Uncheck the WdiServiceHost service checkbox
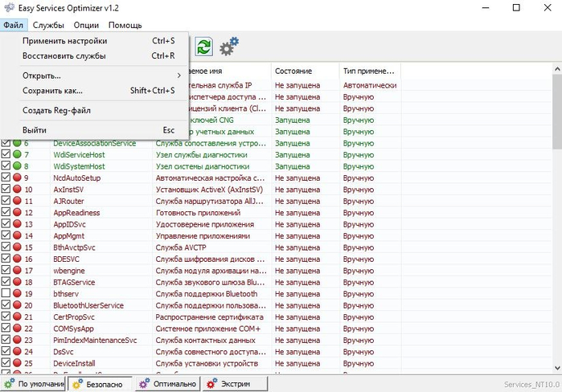This screenshot has width=562, height=392. pyautogui.click(x=6, y=154)
